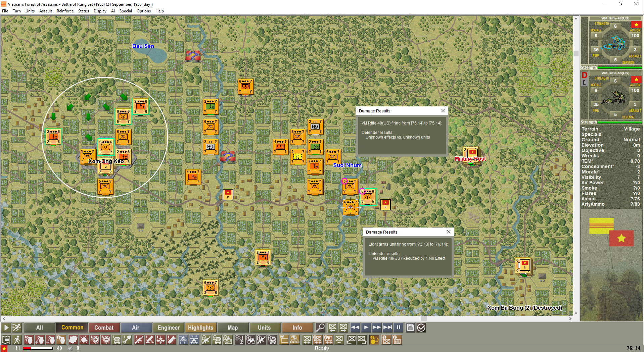644x352 pixels.
Task: Close the upper Damage Results dialog
Action: [x=443, y=111]
